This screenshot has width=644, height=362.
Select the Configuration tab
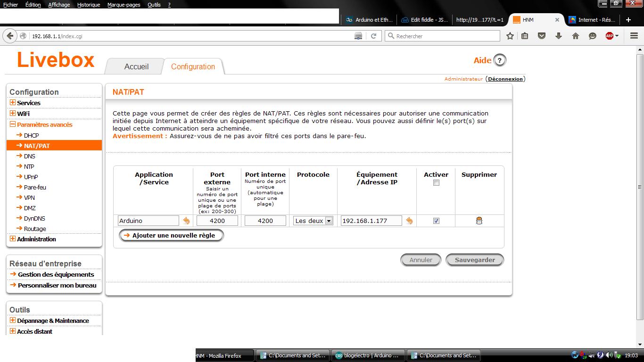pos(193,66)
